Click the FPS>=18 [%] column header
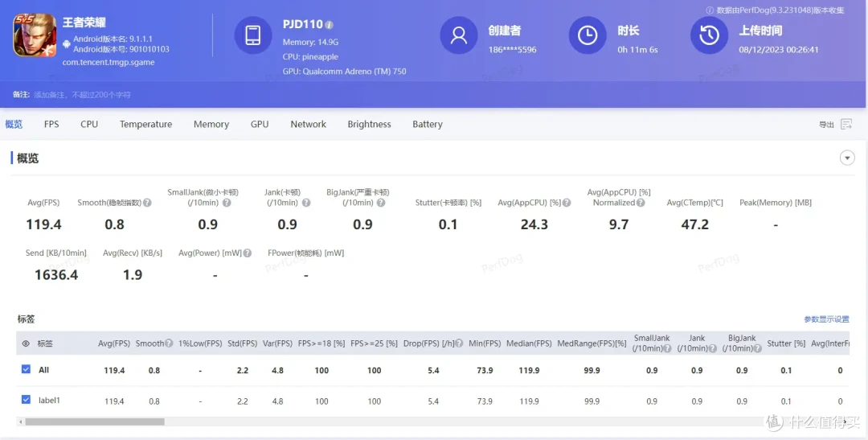Image resolution: width=868 pixels, height=440 pixels. point(321,343)
